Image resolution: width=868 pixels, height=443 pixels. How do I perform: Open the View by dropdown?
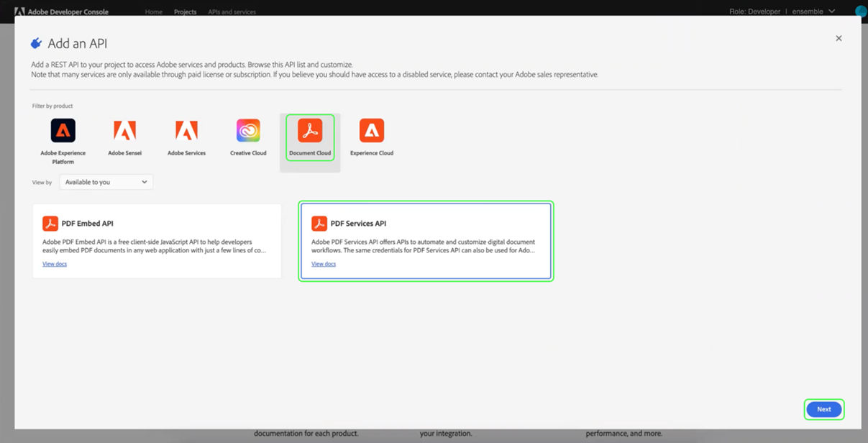click(x=106, y=182)
